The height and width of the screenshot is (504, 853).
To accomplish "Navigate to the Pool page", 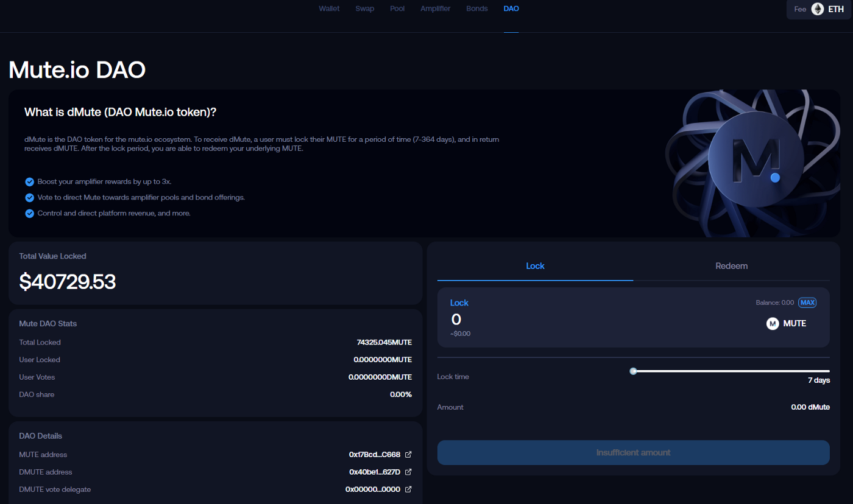I will click(397, 9).
